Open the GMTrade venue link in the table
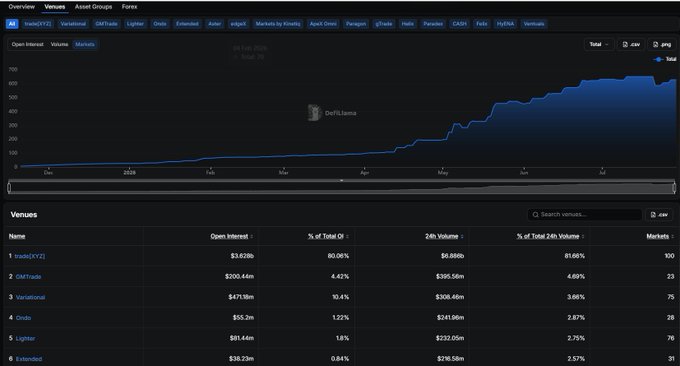Viewport: 680px width, 366px height. tap(28, 277)
